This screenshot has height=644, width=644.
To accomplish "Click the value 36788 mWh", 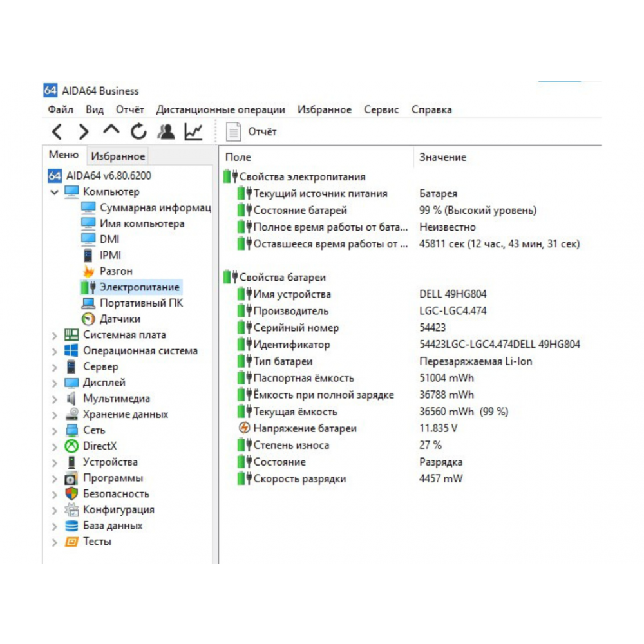I will pyautogui.click(x=446, y=395).
